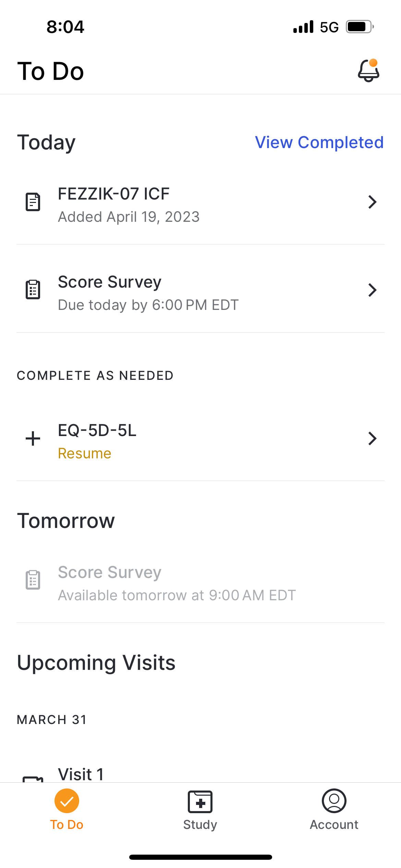Image resolution: width=401 pixels, height=868 pixels.
Task: Tap the plus icon beside EQ-5D-5L
Action: point(33,438)
